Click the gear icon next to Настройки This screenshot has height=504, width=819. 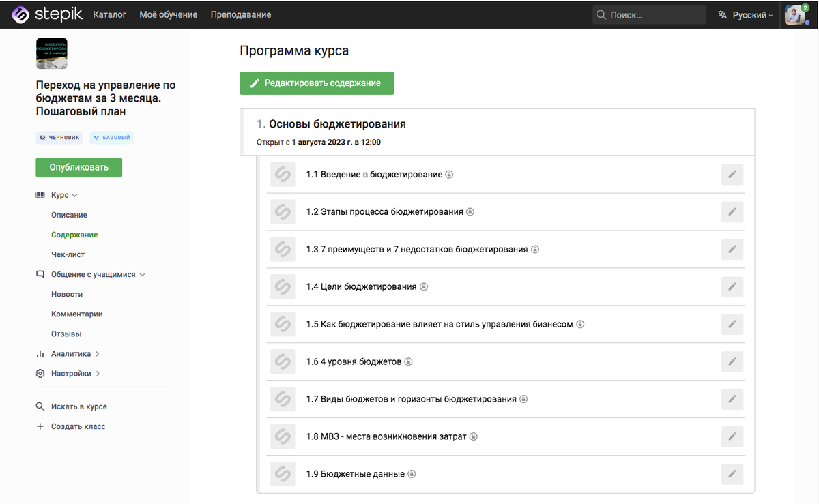(x=40, y=373)
